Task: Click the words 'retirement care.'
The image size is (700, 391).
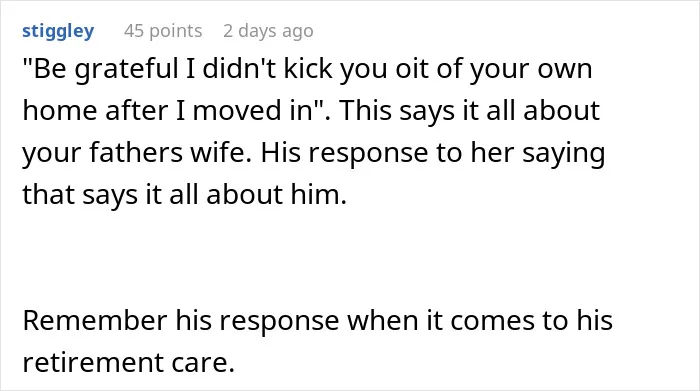Action: [129, 362]
